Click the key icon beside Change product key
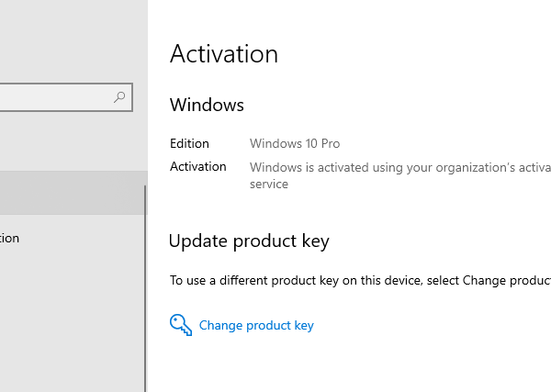This screenshot has width=551, height=392. click(181, 325)
